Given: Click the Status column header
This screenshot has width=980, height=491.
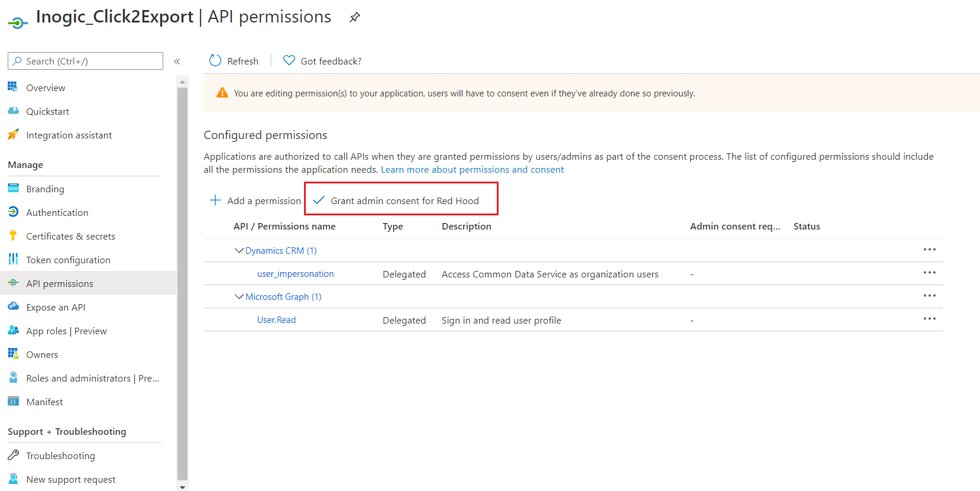Looking at the screenshot, I should click(807, 227).
